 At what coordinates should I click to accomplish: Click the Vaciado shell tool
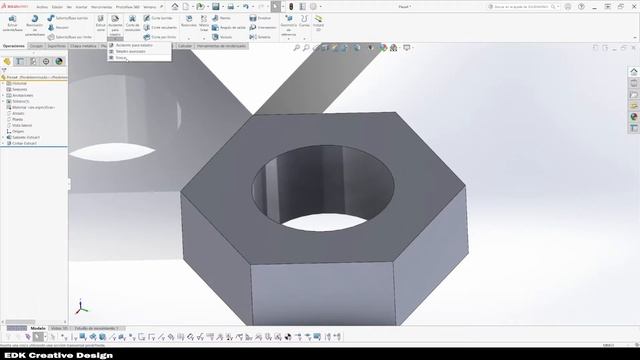pyautogui.click(x=222, y=37)
